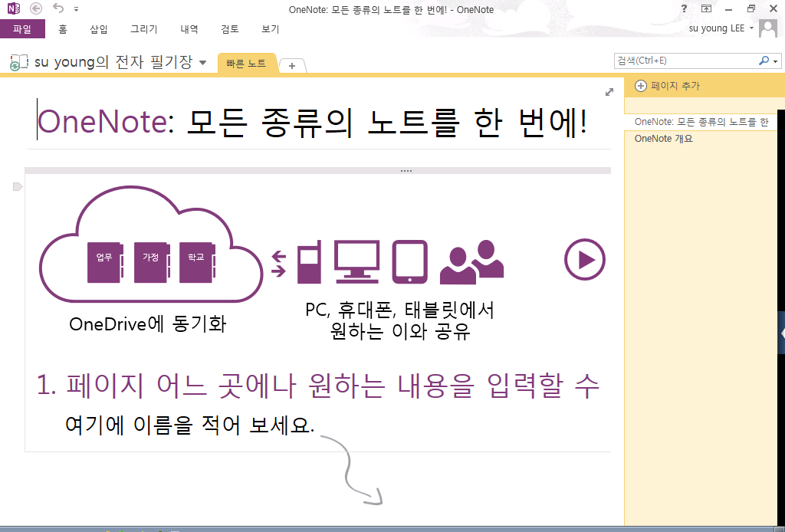Click the '원하는 이와 공유' text line
This screenshot has width=785, height=532.
pos(400,331)
